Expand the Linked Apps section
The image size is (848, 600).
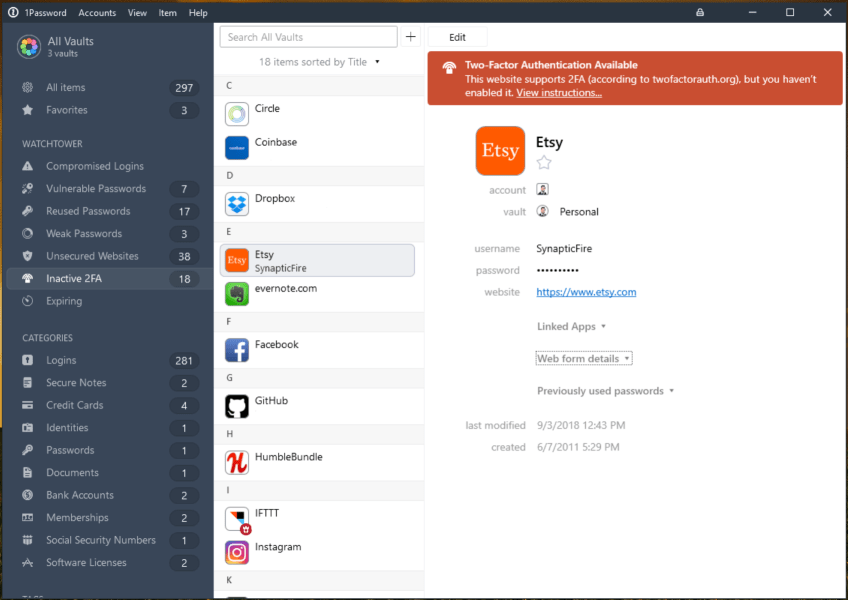(571, 327)
